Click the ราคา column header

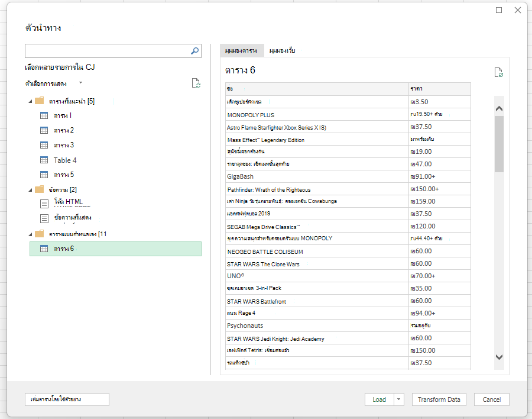tap(440, 89)
